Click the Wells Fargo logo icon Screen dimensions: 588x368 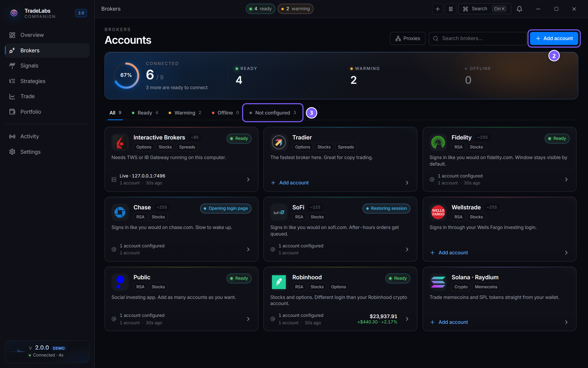pyautogui.click(x=438, y=212)
